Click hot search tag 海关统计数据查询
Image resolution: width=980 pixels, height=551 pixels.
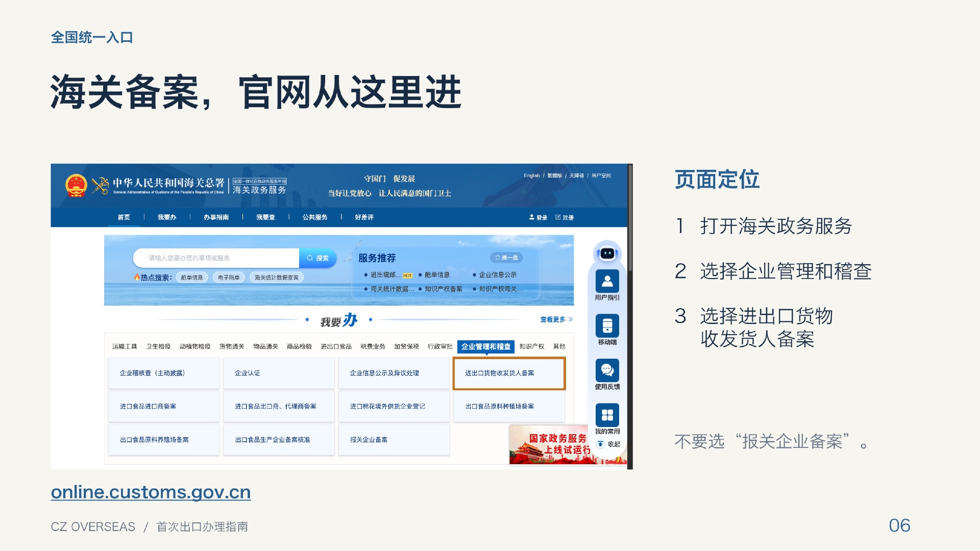click(276, 278)
